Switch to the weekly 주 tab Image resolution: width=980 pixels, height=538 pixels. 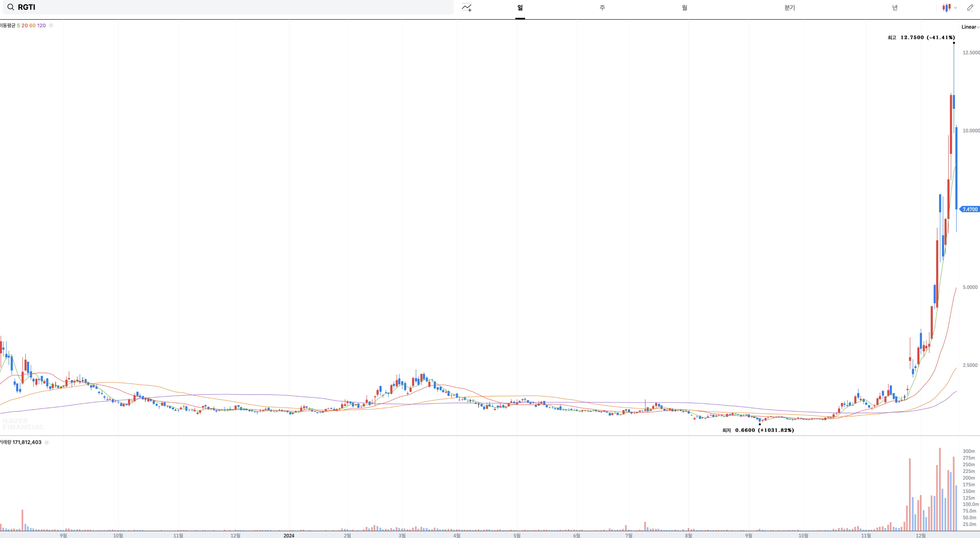point(602,8)
